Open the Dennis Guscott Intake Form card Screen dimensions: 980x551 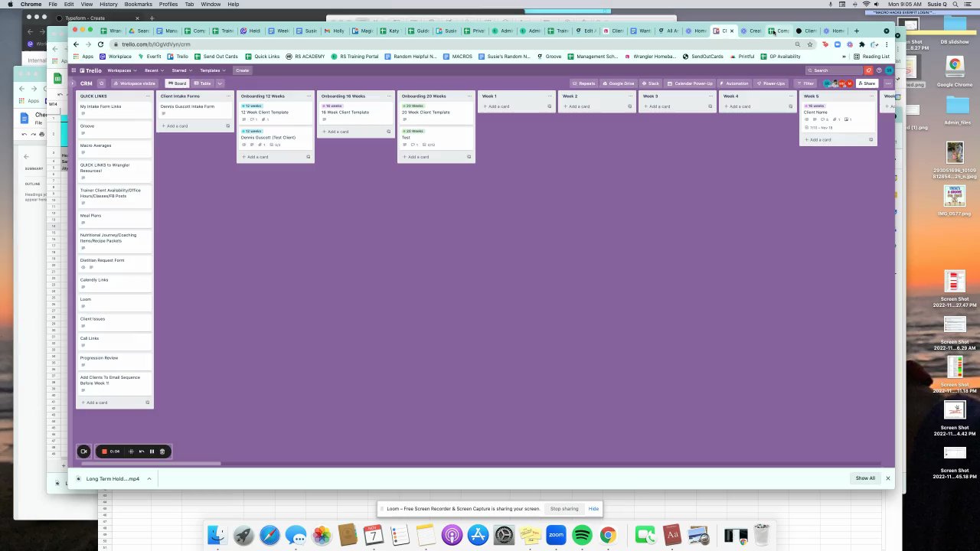click(x=195, y=109)
